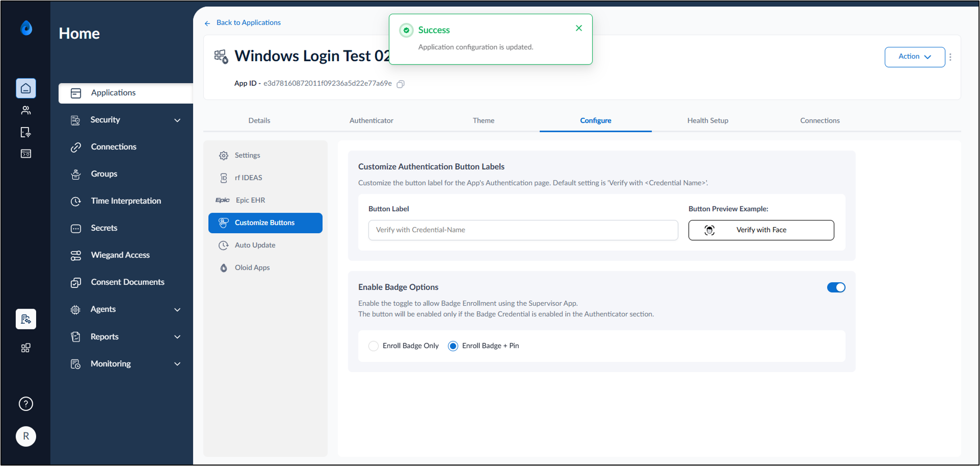Open Applications in sidebar

(x=126, y=93)
